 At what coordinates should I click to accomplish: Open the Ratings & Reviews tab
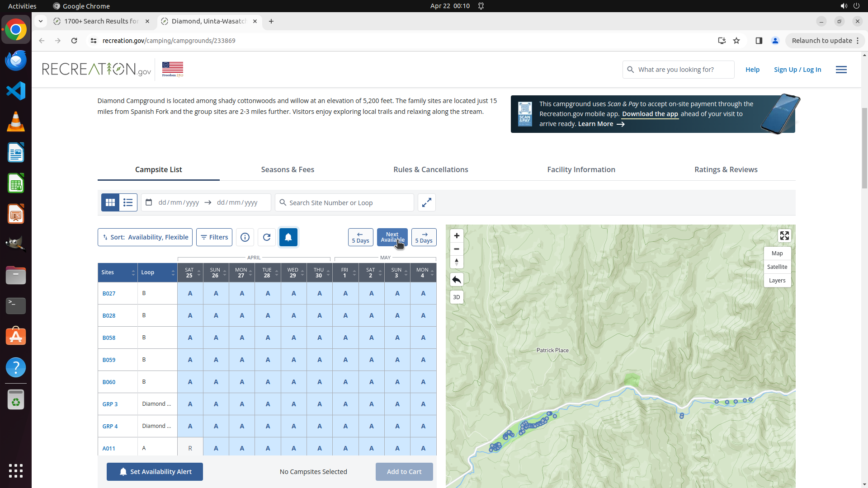click(x=726, y=169)
